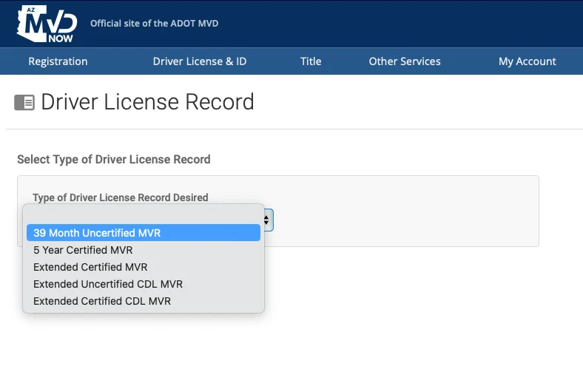Go to the Title menu item
The image size is (583, 392).
point(311,61)
